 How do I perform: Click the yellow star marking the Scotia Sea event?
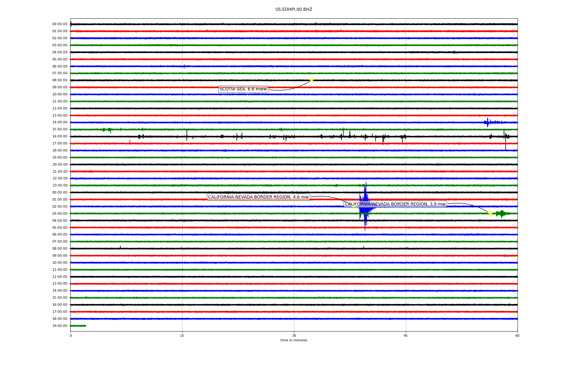(x=311, y=80)
